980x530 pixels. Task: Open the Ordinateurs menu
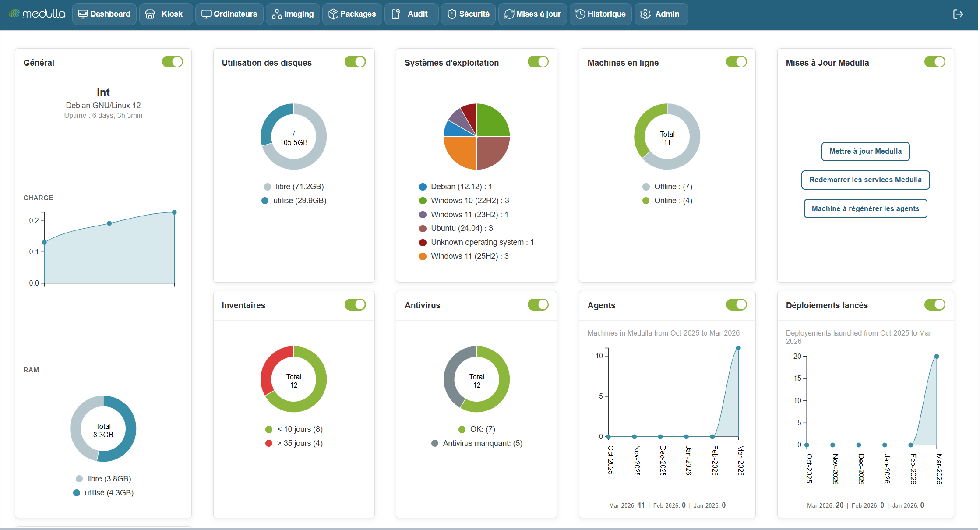pyautogui.click(x=229, y=14)
